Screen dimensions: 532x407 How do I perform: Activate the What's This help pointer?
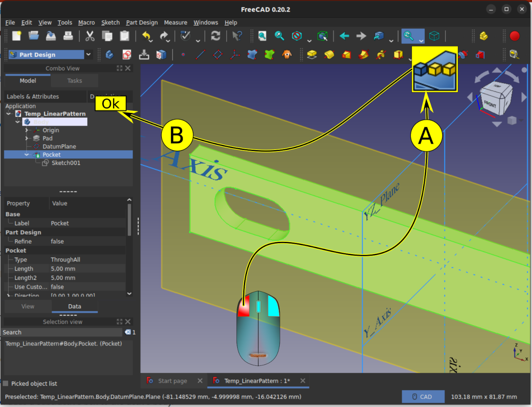point(238,36)
